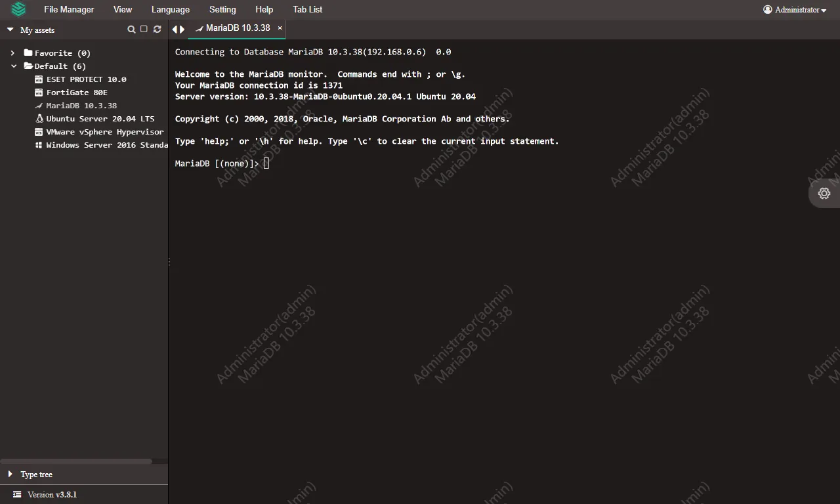Click the Connecting to Database line
840x504 pixels.
coord(313,52)
